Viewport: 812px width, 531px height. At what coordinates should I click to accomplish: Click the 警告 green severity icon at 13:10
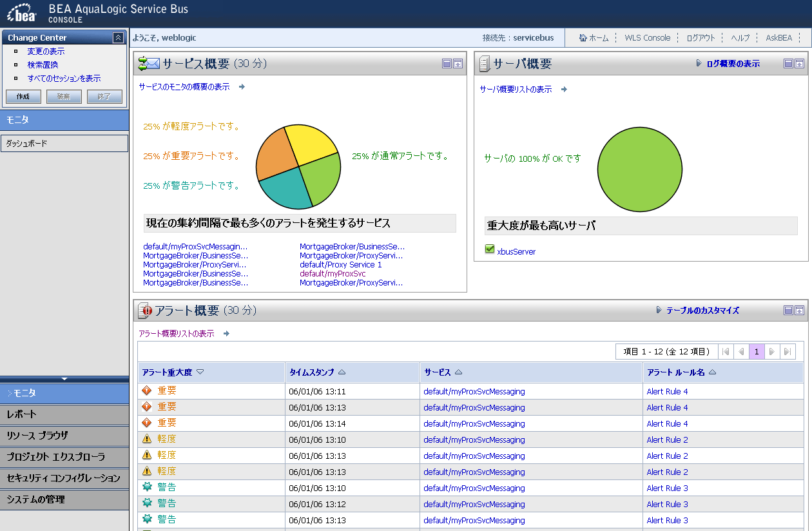(x=147, y=487)
